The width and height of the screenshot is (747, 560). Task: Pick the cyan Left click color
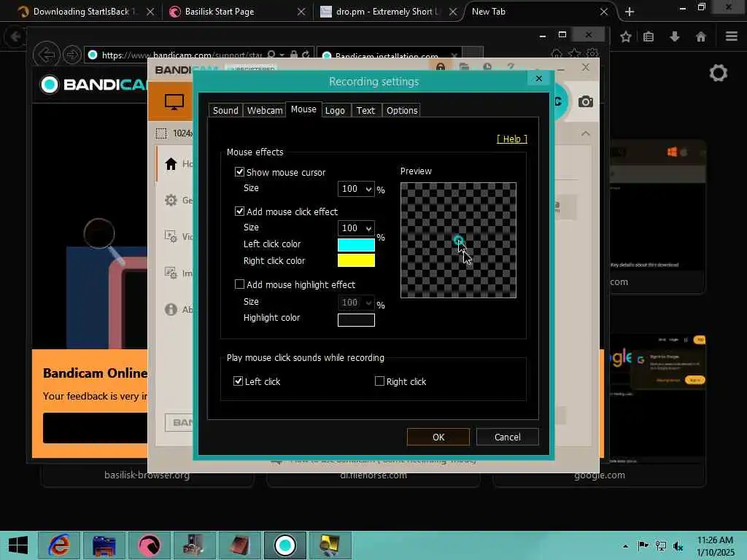click(356, 245)
